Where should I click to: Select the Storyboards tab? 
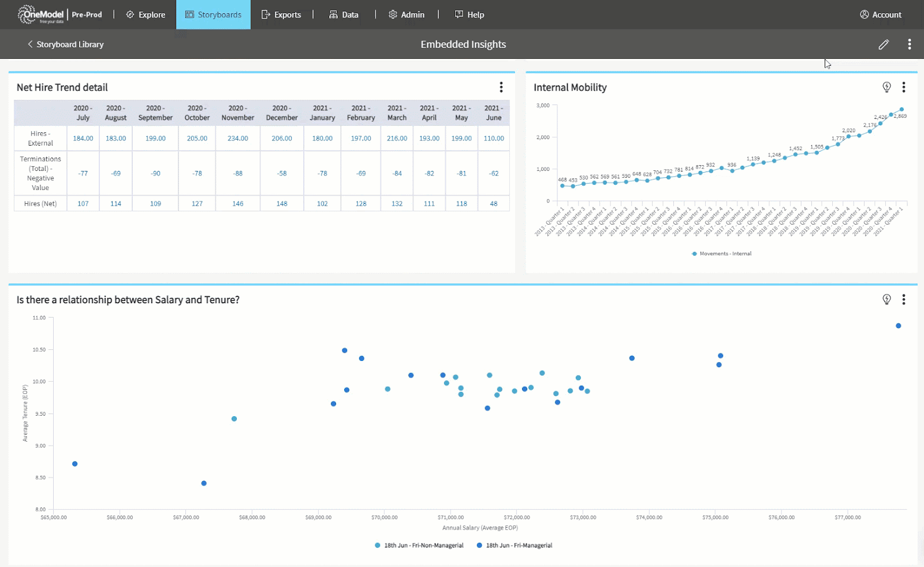[x=213, y=14]
